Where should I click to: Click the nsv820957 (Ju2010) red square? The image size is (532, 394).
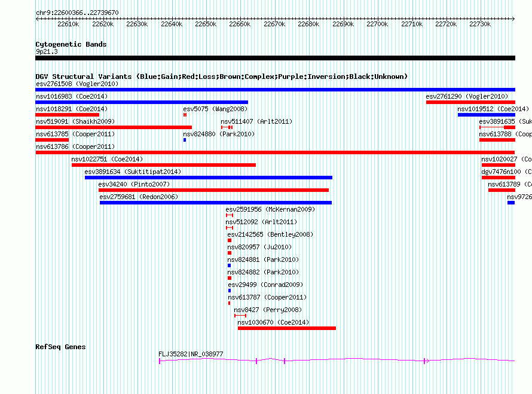click(x=230, y=253)
